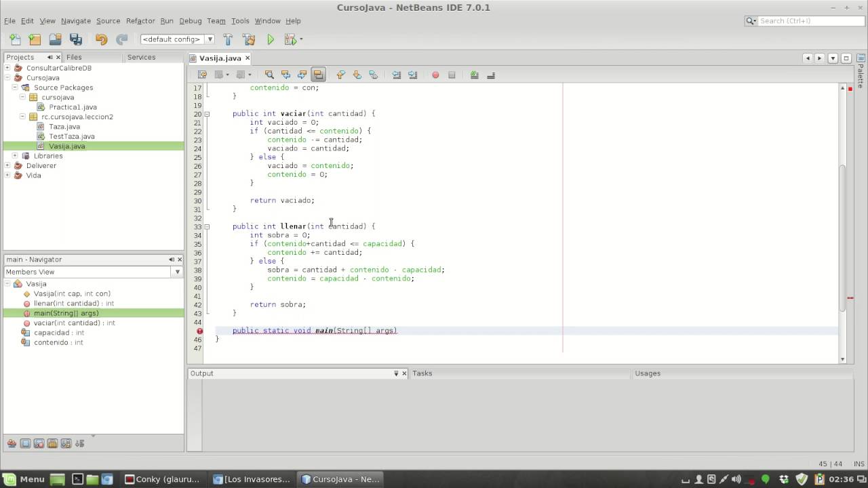Click the error marker on line 45
This screenshot has height=488, width=868.
click(200, 331)
